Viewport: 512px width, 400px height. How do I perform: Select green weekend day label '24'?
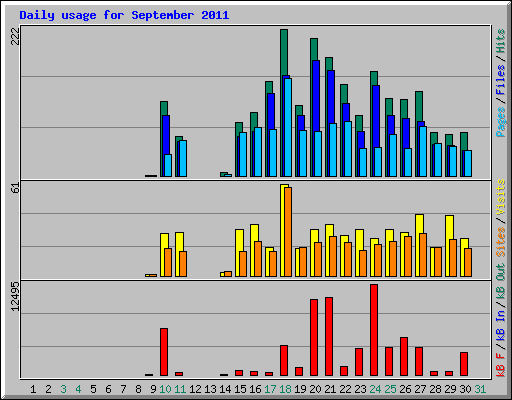[x=375, y=389]
